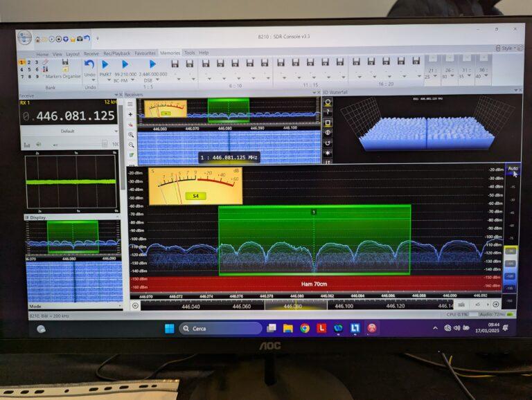Recall the PMR7 memory
This screenshot has width=532, height=400.
tap(105, 68)
